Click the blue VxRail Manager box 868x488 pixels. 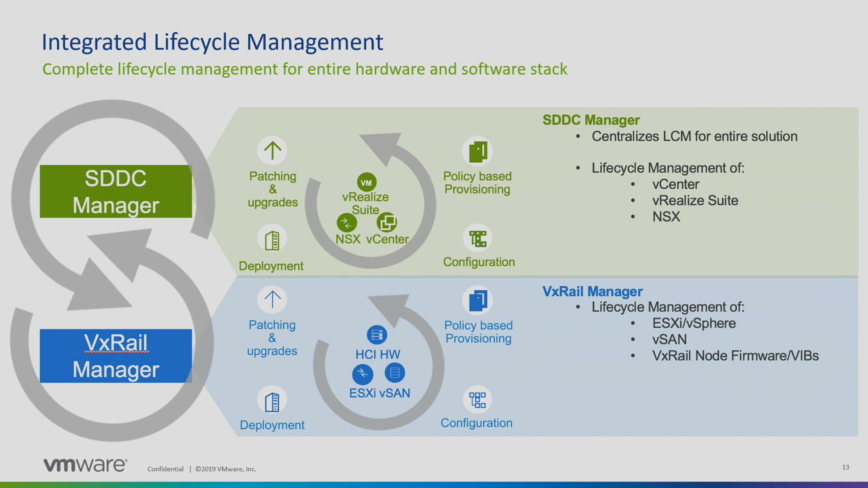coord(116,356)
